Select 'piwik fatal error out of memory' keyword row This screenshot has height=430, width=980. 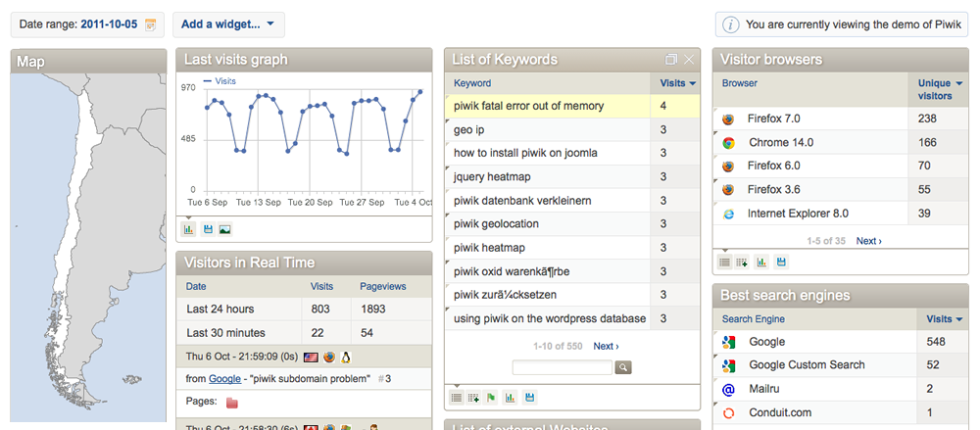pyautogui.click(x=572, y=106)
